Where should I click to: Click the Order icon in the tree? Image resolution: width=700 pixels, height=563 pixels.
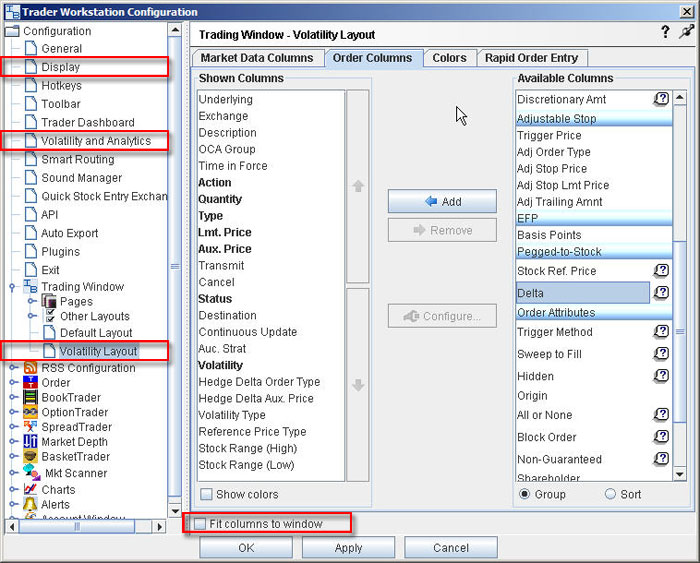tap(30, 383)
